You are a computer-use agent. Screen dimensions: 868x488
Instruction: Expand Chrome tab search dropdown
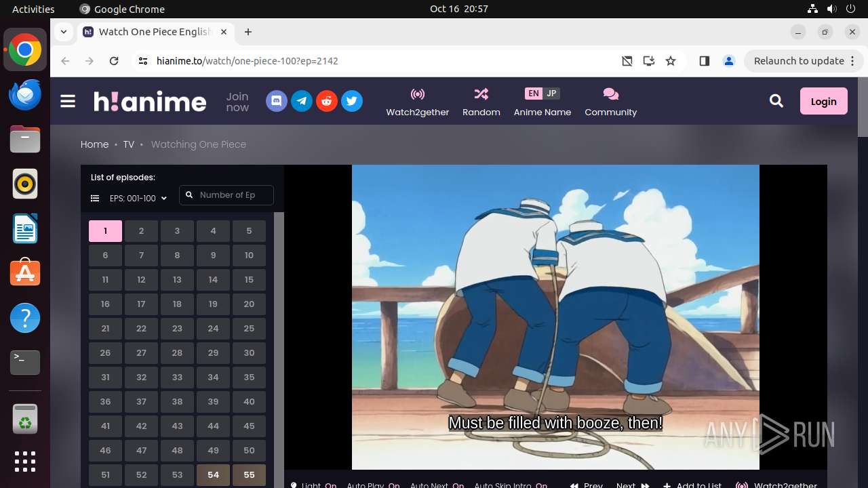coord(63,32)
